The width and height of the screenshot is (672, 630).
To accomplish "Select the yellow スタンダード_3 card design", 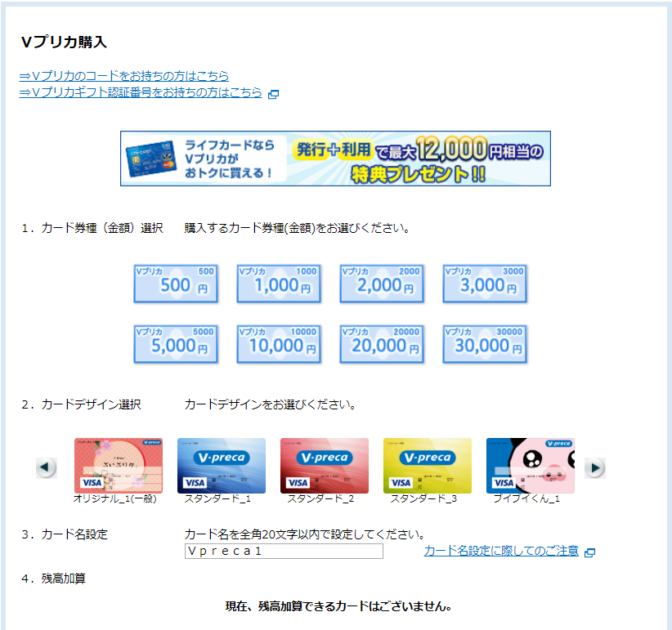I will point(428,466).
